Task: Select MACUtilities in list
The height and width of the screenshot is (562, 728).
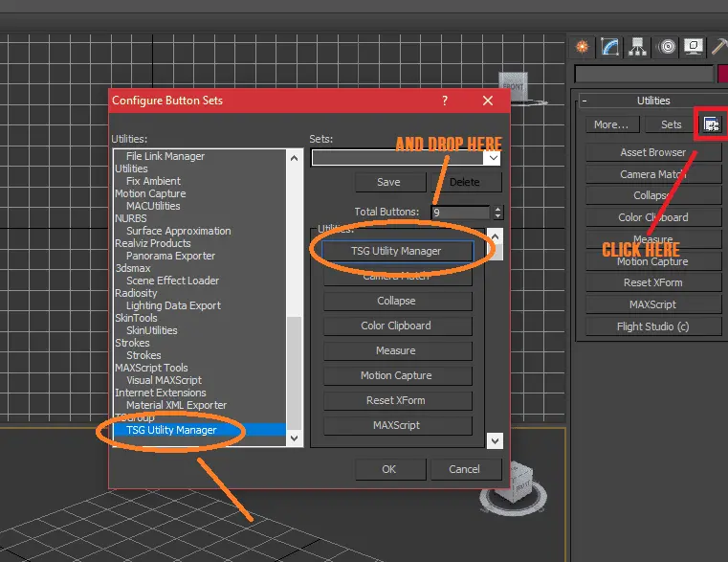Action: pos(153,206)
